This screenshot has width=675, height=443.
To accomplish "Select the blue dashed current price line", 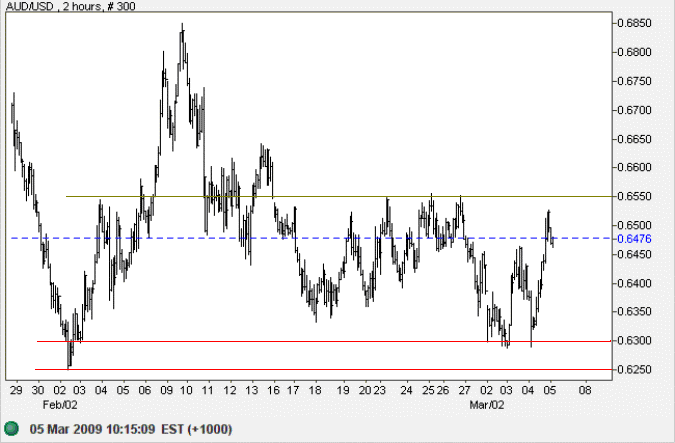I will click(311, 238).
